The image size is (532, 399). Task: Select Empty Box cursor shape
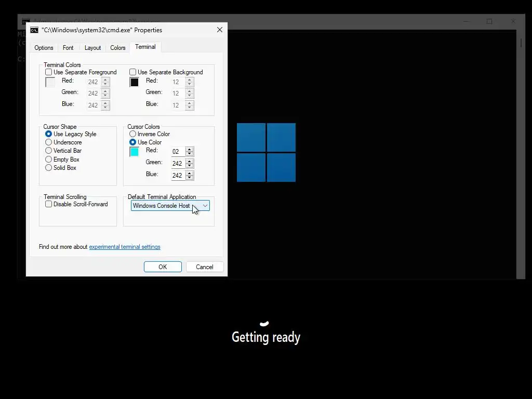pos(48,159)
